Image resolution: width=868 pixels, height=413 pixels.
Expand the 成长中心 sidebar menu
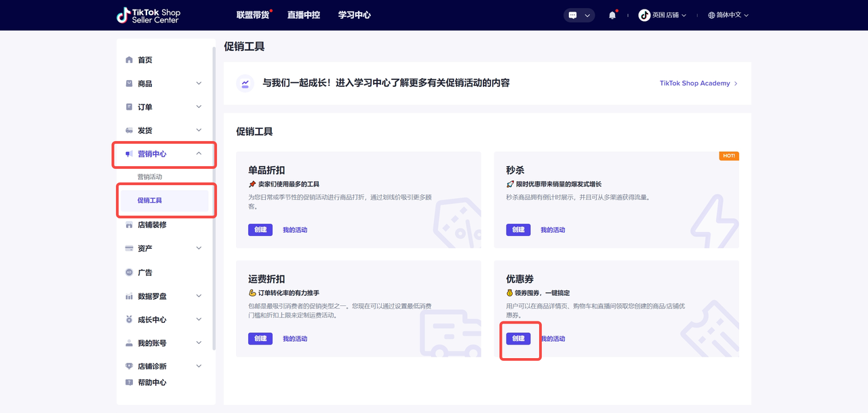pyautogui.click(x=199, y=319)
